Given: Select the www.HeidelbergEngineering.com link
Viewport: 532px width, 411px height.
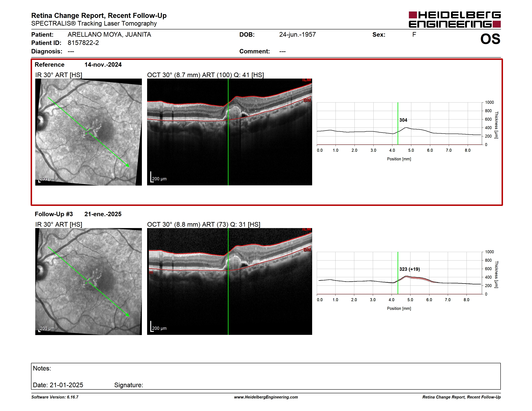Looking at the screenshot, I should (266, 397).
